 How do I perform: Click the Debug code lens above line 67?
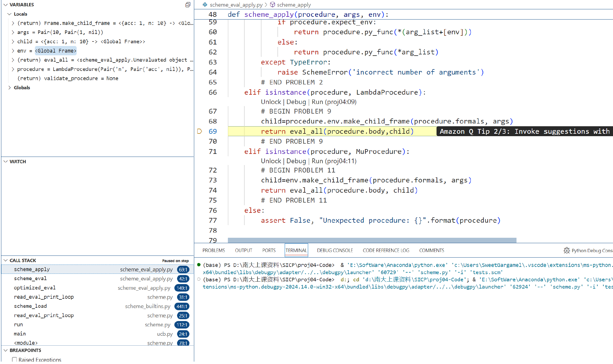tap(296, 102)
